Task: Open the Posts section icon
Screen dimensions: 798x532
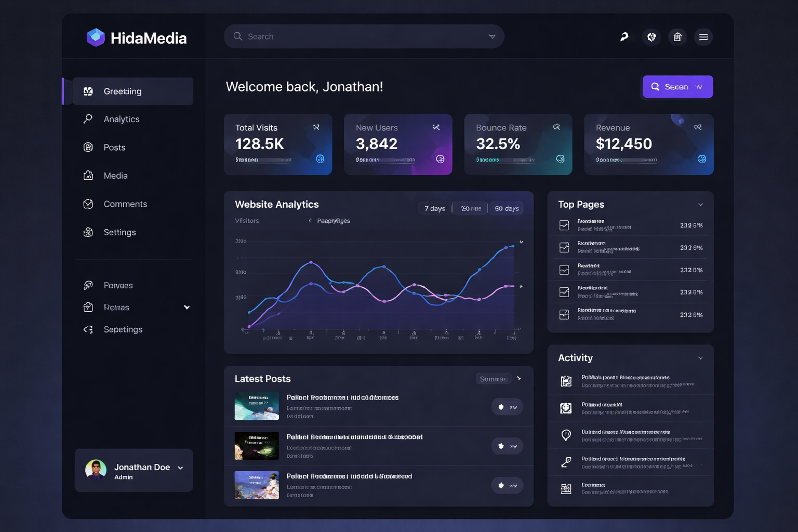Action: click(x=88, y=147)
